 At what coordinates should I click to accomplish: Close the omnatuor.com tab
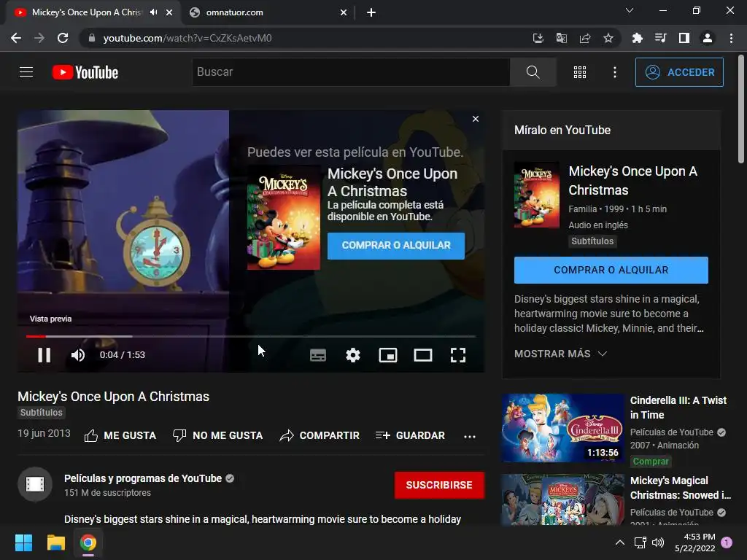pyautogui.click(x=344, y=13)
